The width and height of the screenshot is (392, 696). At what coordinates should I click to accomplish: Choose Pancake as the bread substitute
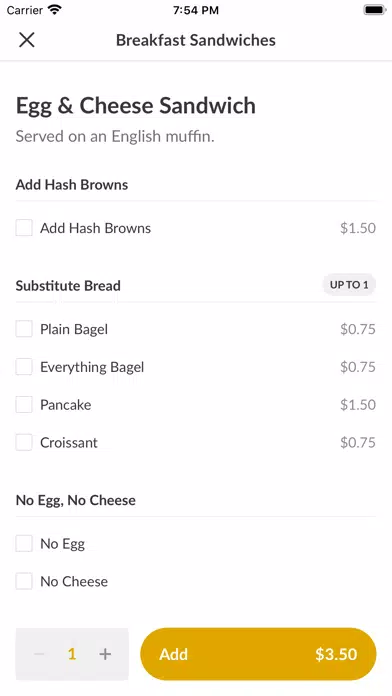[24, 404]
